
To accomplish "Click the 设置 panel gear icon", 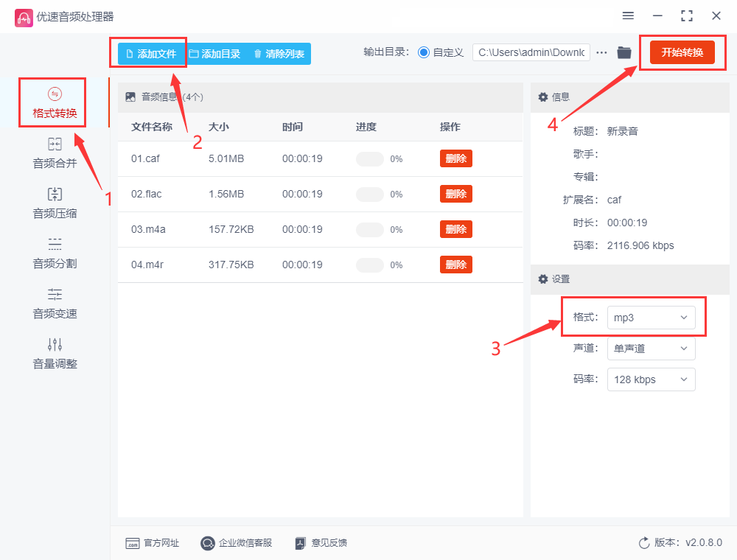I will (x=543, y=279).
